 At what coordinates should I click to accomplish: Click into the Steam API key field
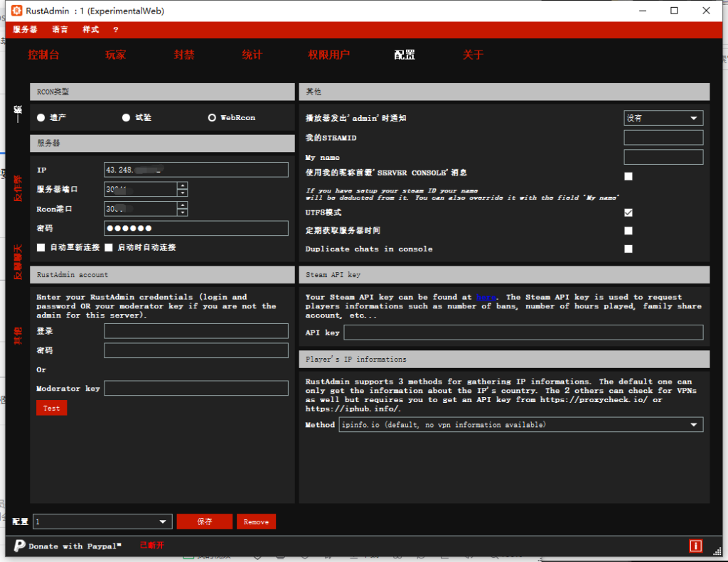[523, 333]
